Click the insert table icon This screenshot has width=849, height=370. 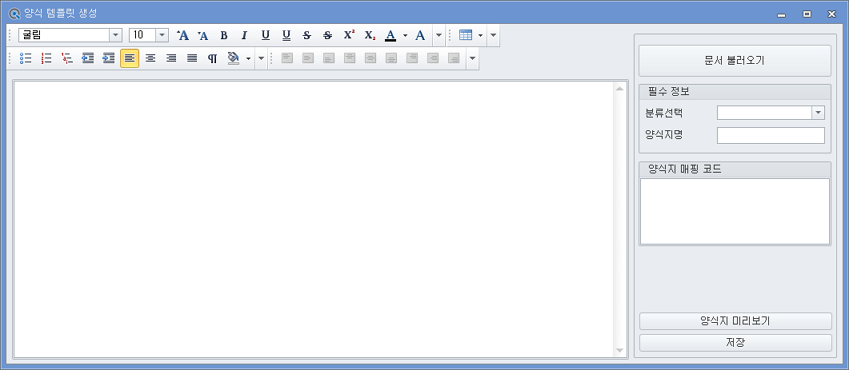(x=466, y=35)
